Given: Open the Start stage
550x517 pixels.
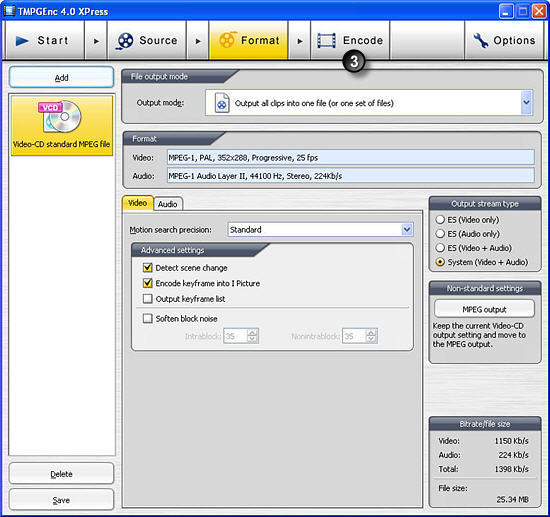Looking at the screenshot, I should pos(44,40).
